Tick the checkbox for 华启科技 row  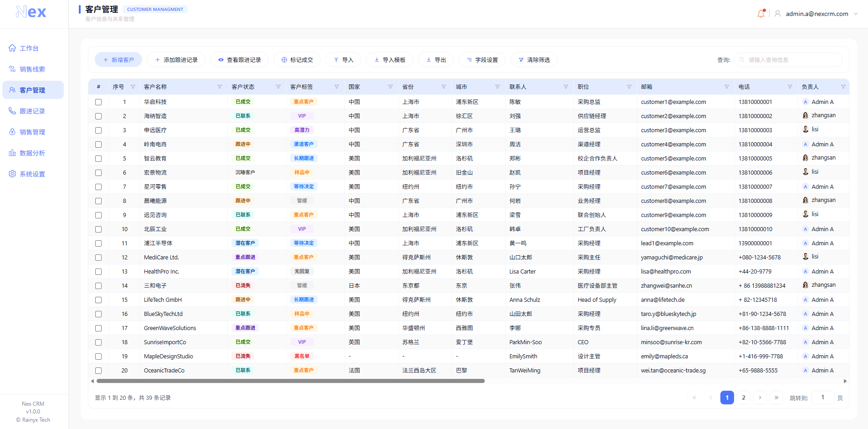(98, 102)
